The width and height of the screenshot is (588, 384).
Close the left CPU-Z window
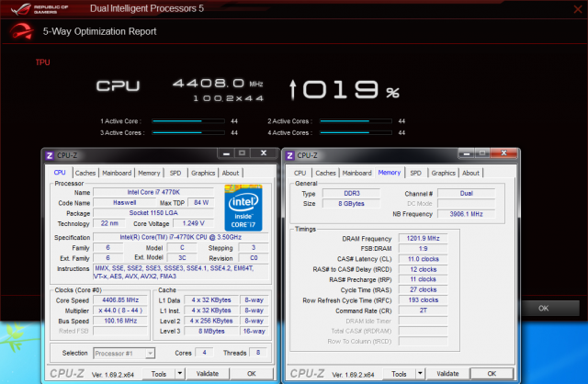point(264,153)
